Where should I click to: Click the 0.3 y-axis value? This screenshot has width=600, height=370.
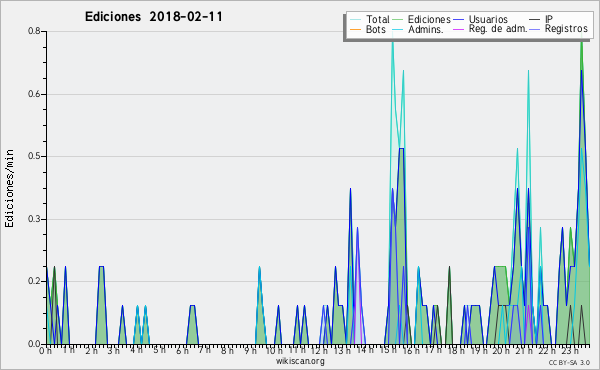pos(34,219)
